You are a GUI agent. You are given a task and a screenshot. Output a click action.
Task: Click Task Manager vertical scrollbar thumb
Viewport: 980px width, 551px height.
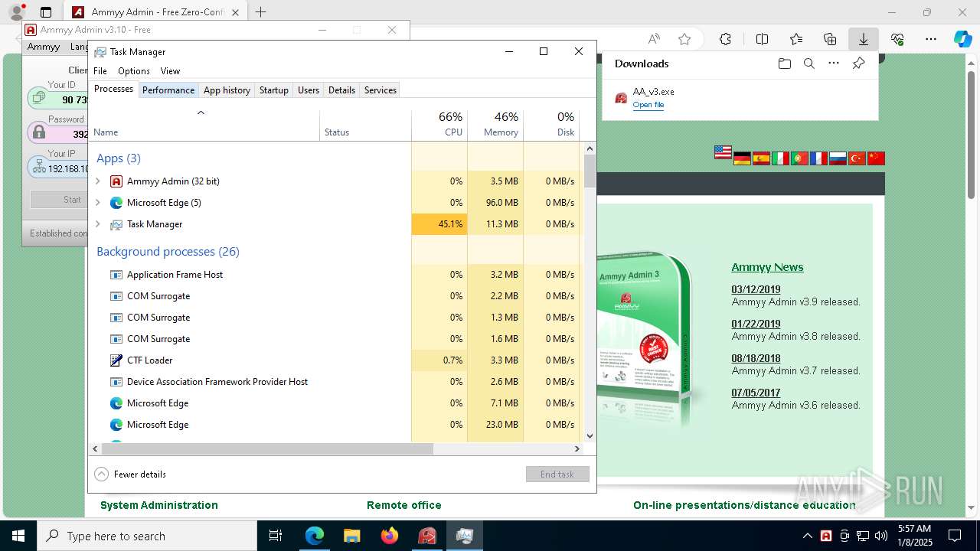[x=590, y=171]
